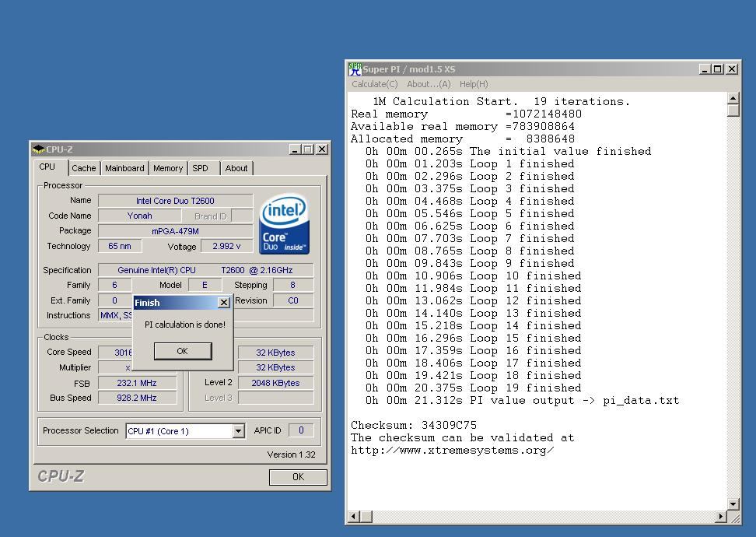
Task: Switch to the About tab in CPU-Z
Action: pyautogui.click(x=236, y=168)
